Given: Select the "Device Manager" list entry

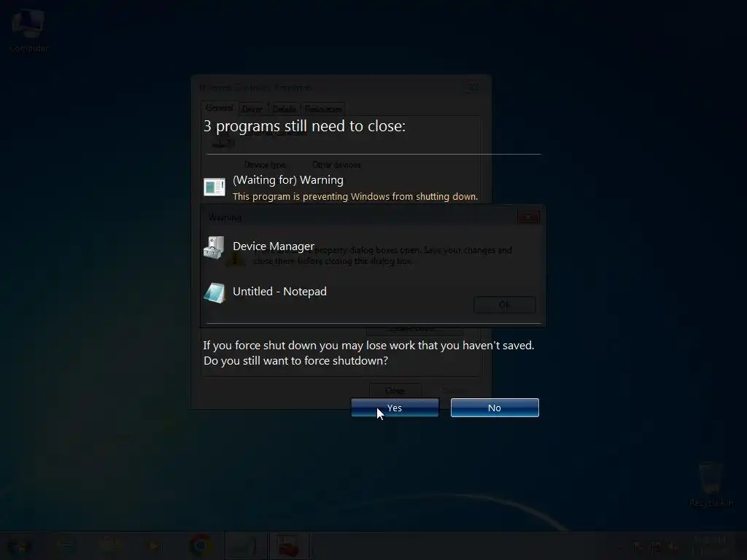Looking at the screenshot, I should [x=274, y=246].
